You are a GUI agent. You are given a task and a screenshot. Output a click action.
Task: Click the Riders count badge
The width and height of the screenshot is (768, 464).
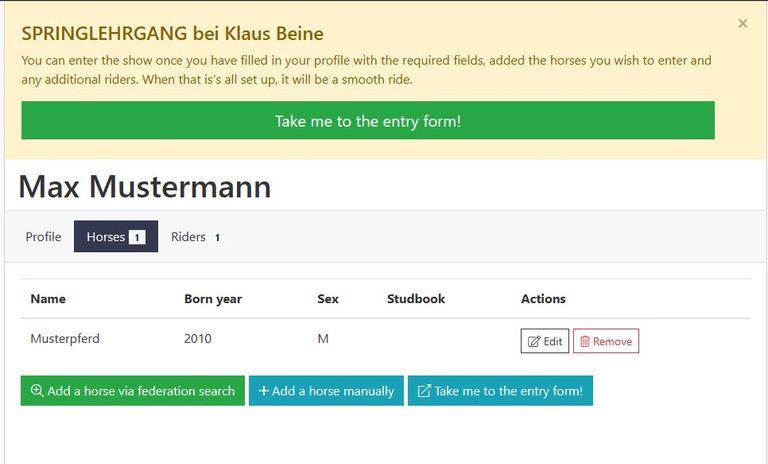click(x=217, y=238)
